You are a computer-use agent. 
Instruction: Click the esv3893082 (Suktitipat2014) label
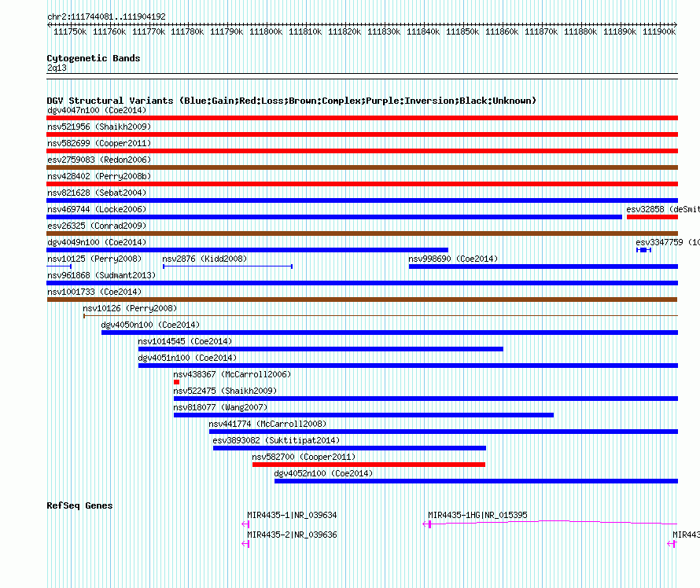point(276,440)
